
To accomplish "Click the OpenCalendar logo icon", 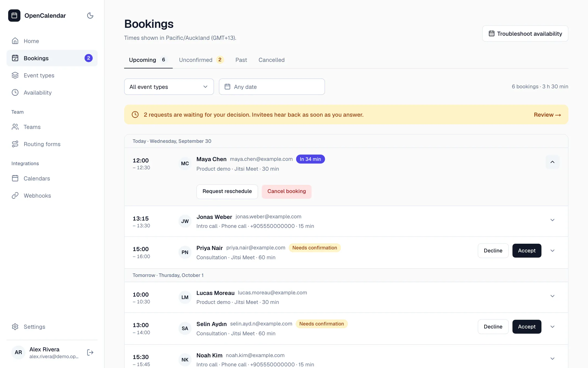I will [14, 16].
